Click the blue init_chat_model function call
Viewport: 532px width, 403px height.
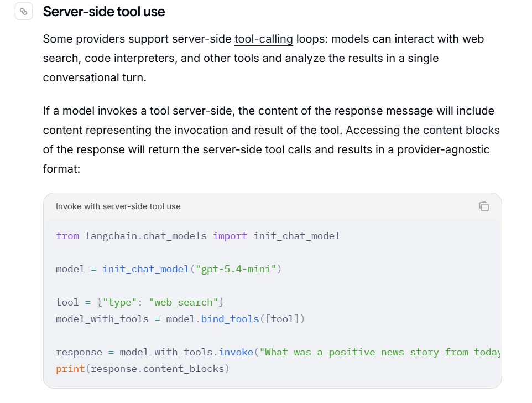(x=145, y=269)
